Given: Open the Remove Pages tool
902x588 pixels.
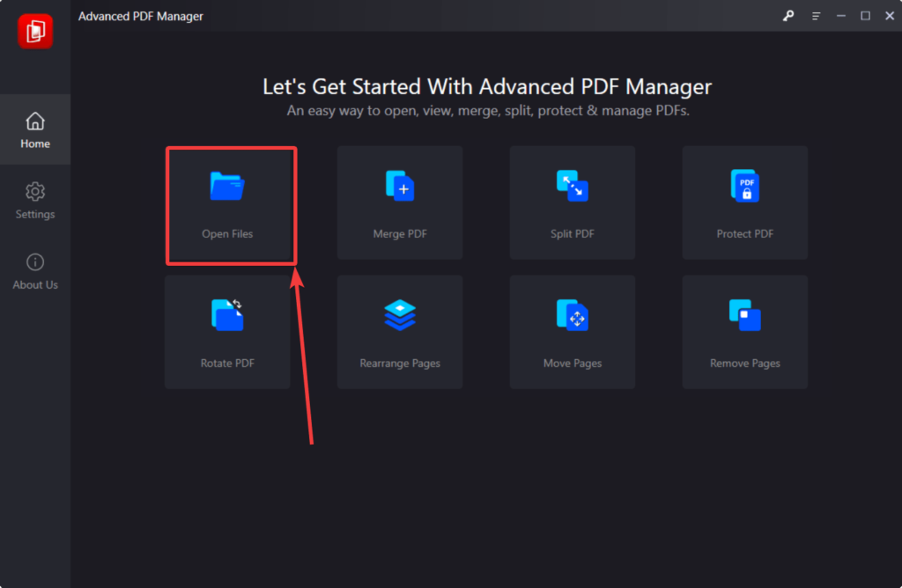Looking at the screenshot, I should pyautogui.click(x=745, y=332).
